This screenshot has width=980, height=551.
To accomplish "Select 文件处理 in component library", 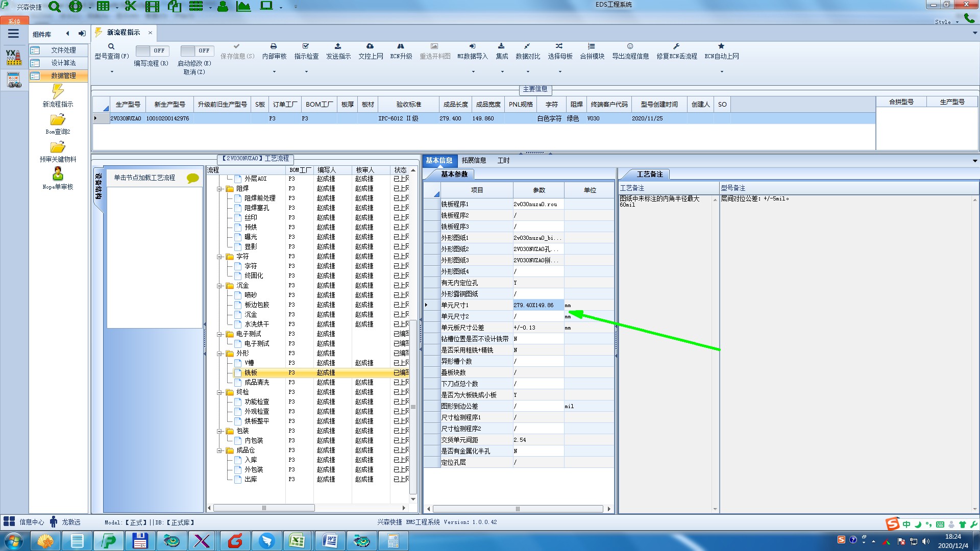I will pyautogui.click(x=63, y=50).
